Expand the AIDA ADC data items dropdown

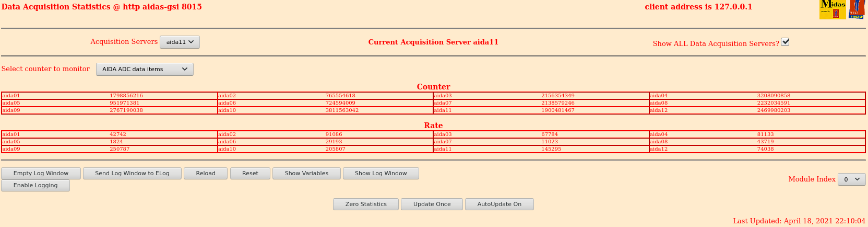coord(145,69)
